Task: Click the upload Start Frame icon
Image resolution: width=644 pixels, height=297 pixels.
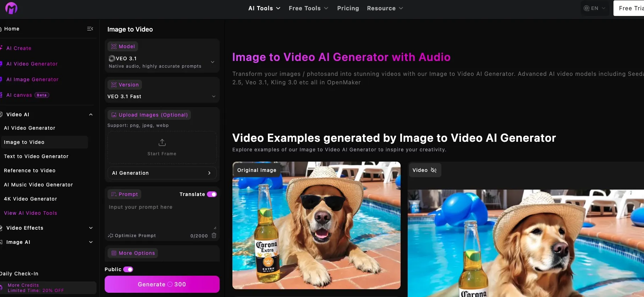Action: coord(162,142)
